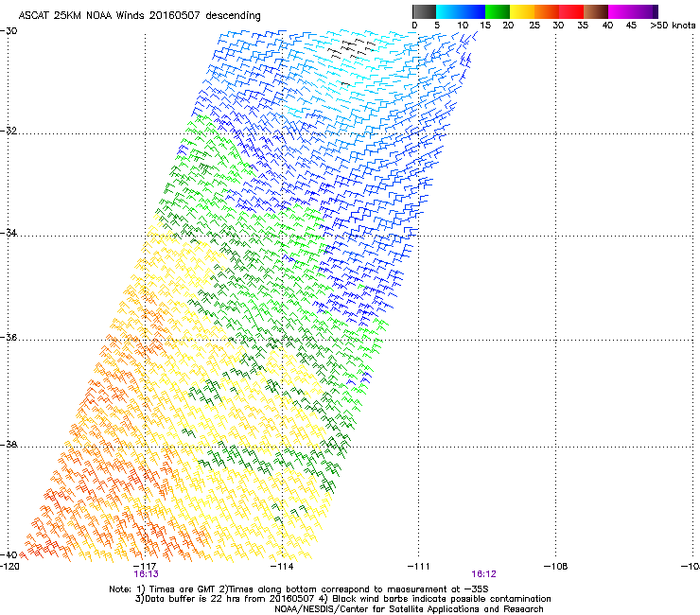
Task: Click the '40' legend scale number
Action: [607, 26]
